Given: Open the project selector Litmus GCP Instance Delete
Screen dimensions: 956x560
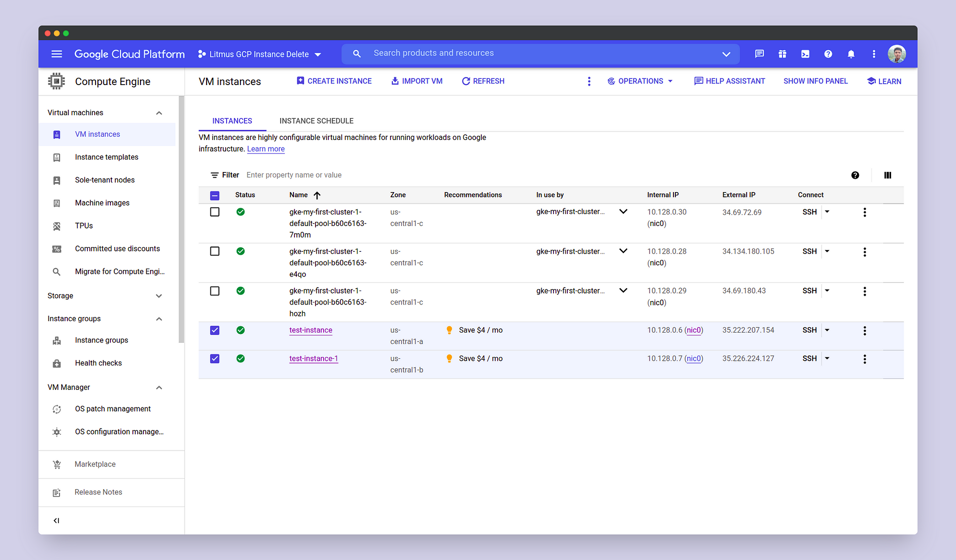Looking at the screenshot, I should click(260, 54).
